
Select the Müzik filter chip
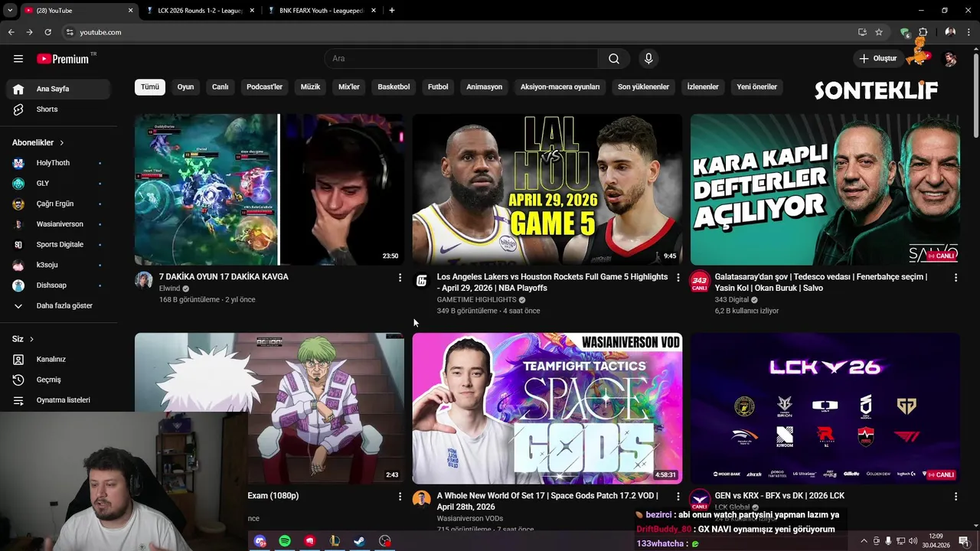point(310,86)
